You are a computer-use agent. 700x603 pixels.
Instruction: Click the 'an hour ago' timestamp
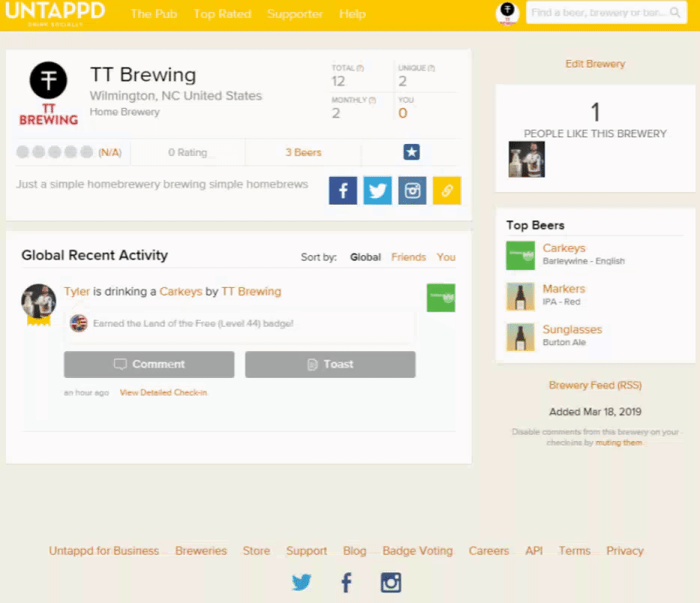click(86, 392)
